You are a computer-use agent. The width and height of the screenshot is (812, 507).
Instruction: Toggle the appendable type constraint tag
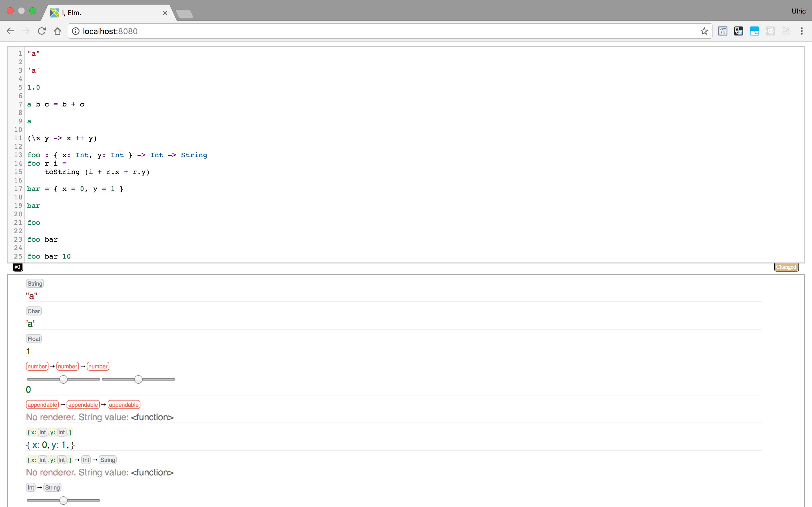pos(42,404)
